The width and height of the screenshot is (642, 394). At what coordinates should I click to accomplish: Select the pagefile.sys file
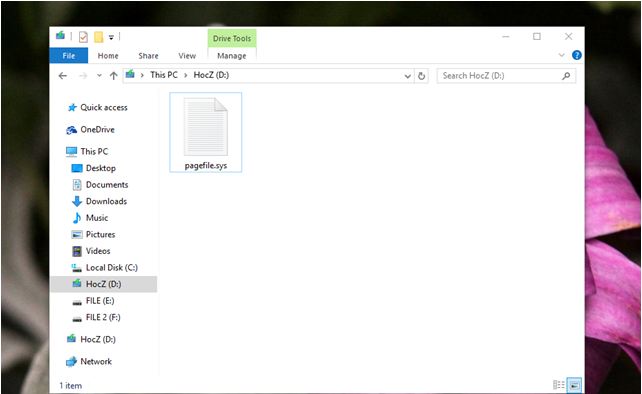point(206,132)
